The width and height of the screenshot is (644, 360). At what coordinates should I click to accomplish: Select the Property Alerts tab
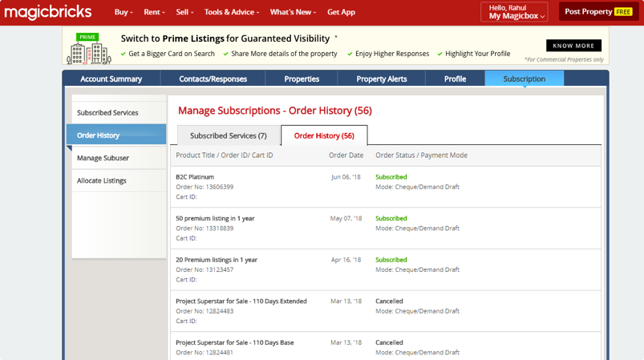(382, 79)
